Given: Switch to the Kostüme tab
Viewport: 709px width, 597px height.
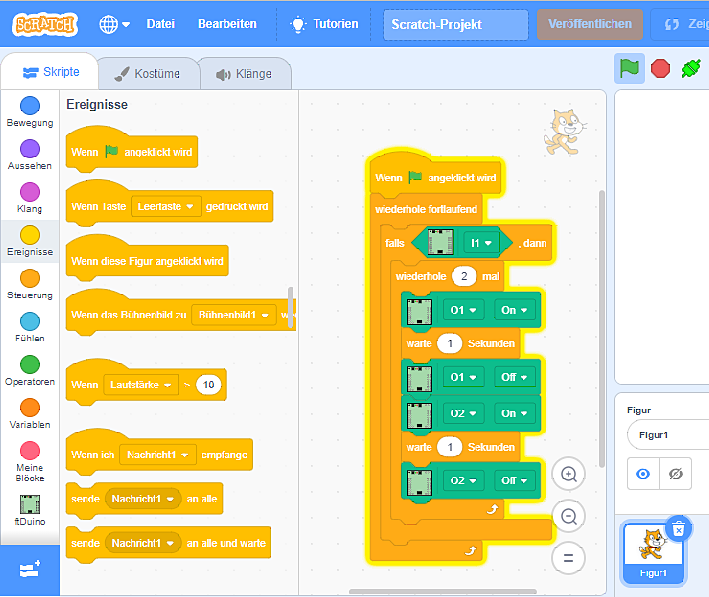Looking at the screenshot, I should [x=146, y=74].
